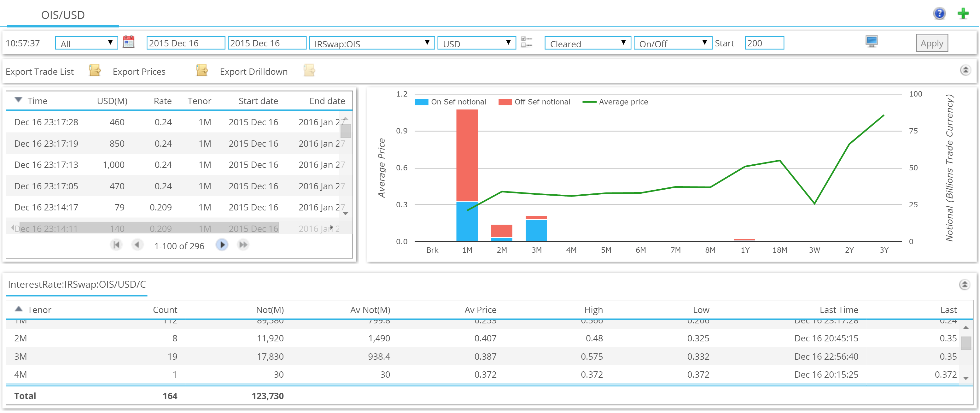Open the IRSwap:OIS product dropdown
980x413 pixels.
click(x=372, y=43)
